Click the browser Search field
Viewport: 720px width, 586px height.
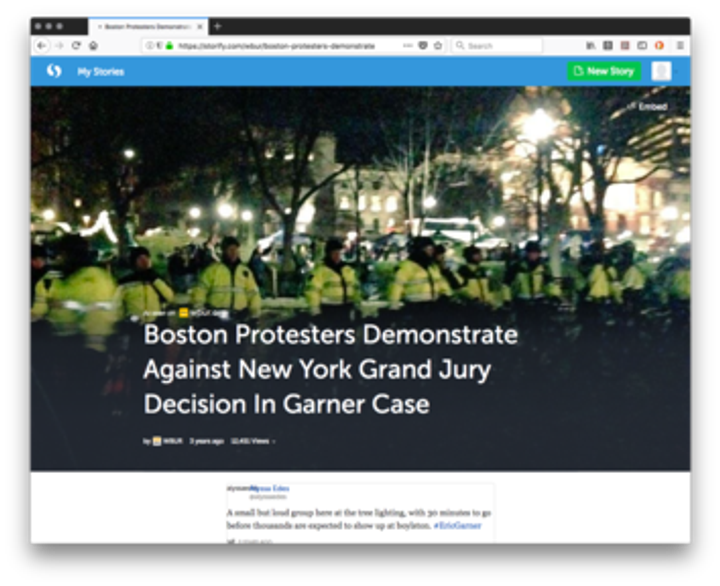pos(497,45)
